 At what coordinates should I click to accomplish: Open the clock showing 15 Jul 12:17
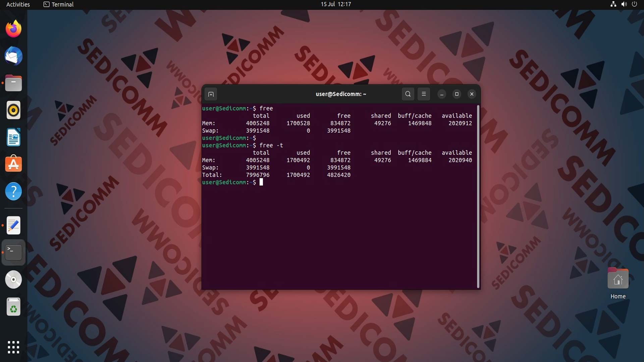(336, 4)
